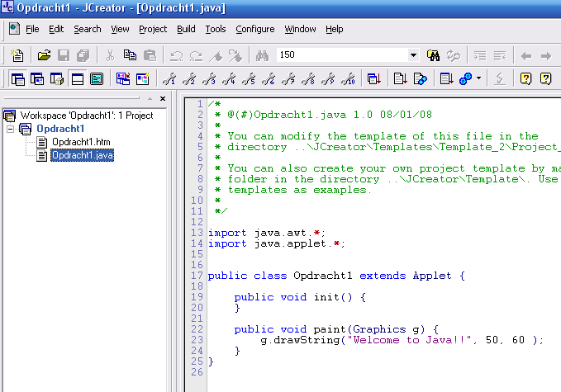Collapse the Opdracht1 project tree node
This screenshot has width=561, height=392.
point(11,129)
